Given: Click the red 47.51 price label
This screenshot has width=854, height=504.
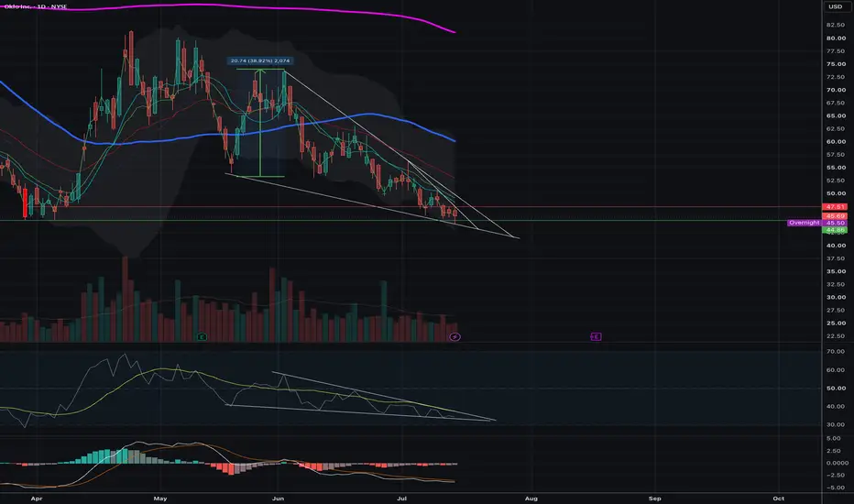Looking at the screenshot, I should pos(835,207).
